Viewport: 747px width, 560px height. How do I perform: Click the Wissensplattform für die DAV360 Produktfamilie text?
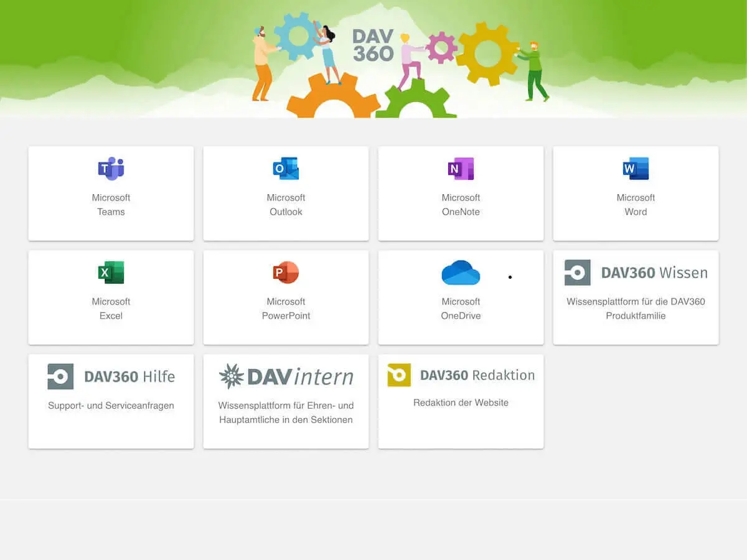(x=636, y=309)
